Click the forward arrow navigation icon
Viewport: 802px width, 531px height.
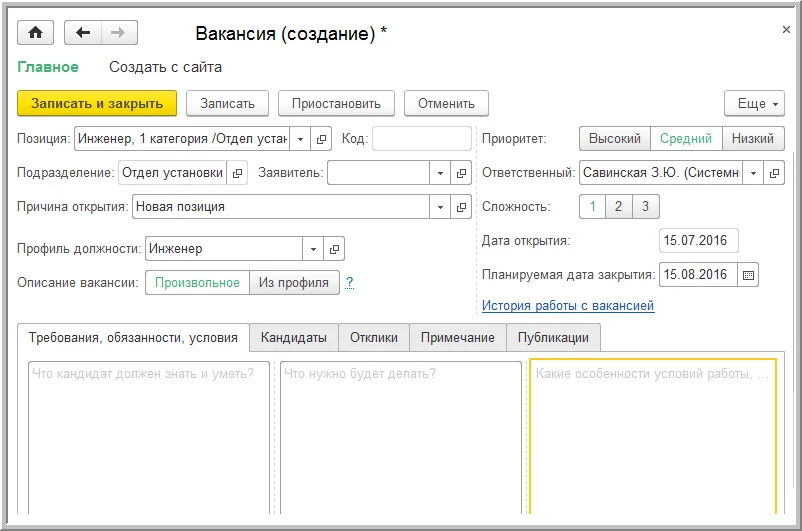tap(117, 33)
